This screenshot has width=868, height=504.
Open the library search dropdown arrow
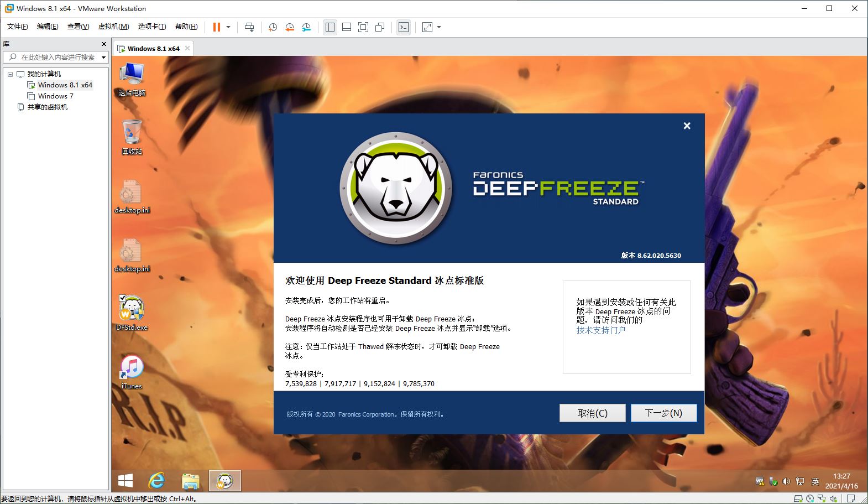coord(103,57)
